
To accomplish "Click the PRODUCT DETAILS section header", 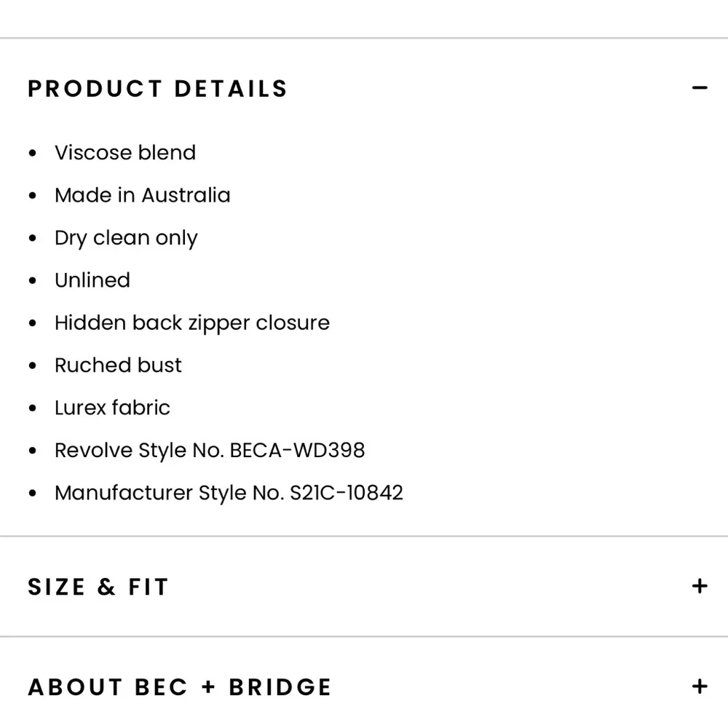I will pyautogui.click(x=157, y=88).
